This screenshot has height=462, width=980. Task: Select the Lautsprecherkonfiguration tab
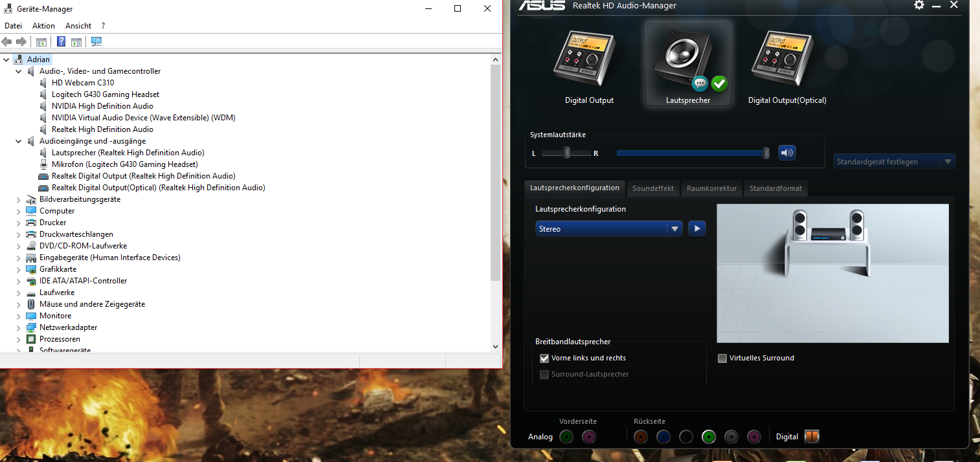[575, 188]
